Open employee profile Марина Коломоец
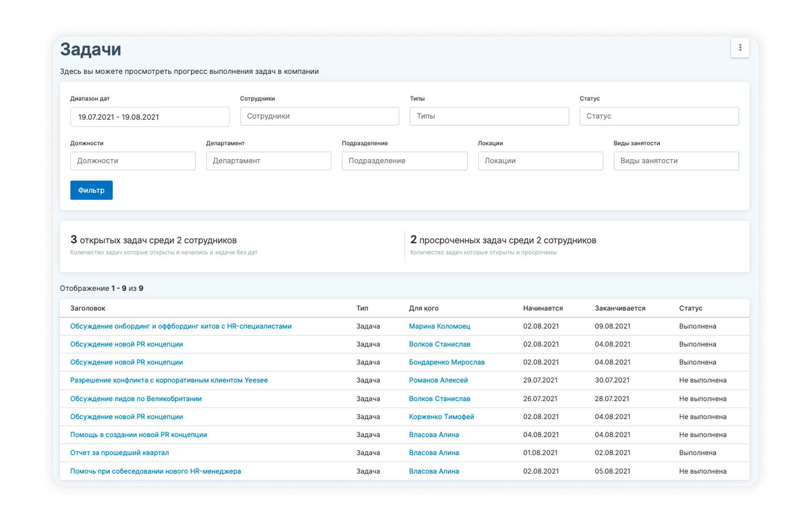The height and width of the screenshot is (522, 812). coord(439,326)
